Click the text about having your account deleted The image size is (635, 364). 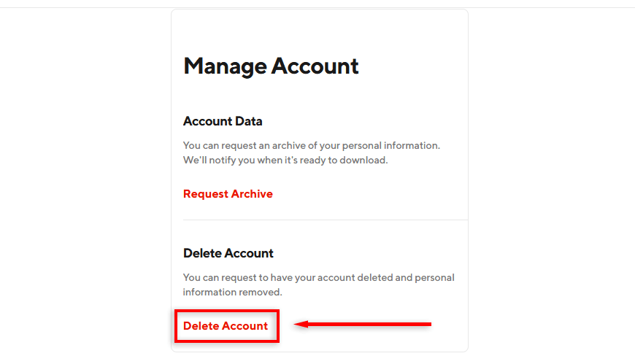318,277
